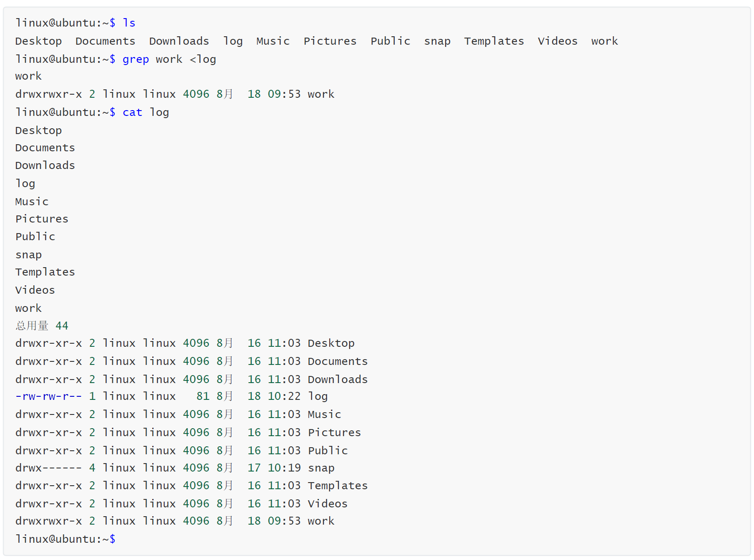The height and width of the screenshot is (560, 754).
Task: Click the empty "linux@ubuntu:~$" prompt on the last line
Action: [65, 539]
